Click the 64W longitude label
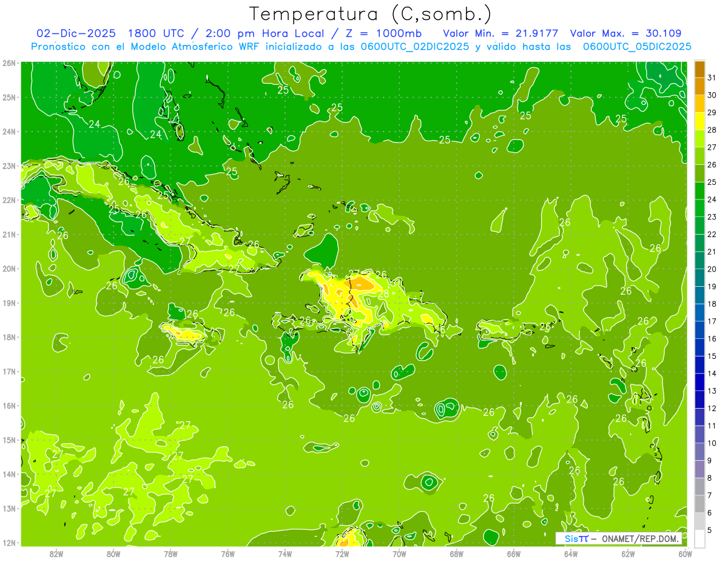This screenshot has height=562, width=728. [571, 554]
